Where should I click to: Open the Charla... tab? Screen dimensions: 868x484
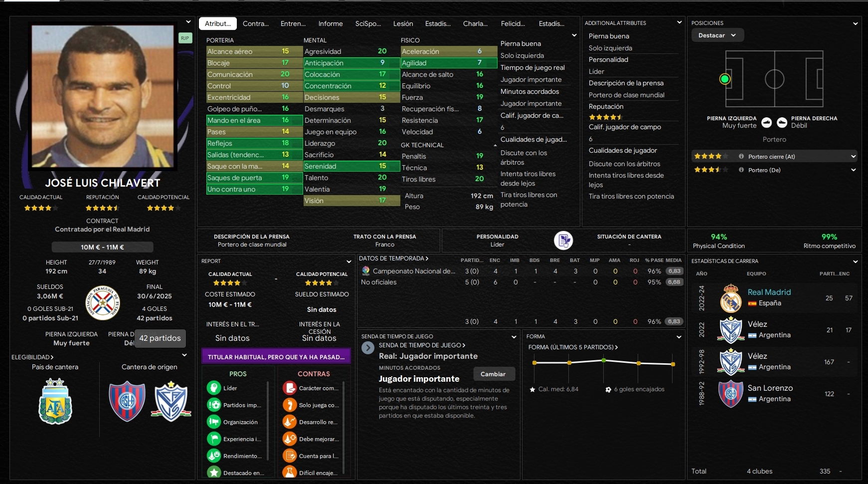[475, 23]
